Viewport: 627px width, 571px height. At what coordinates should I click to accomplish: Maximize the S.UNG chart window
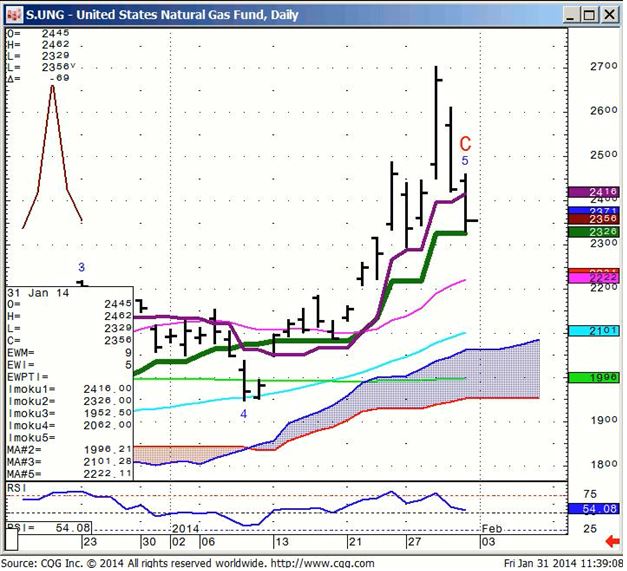[x=589, y=15]
